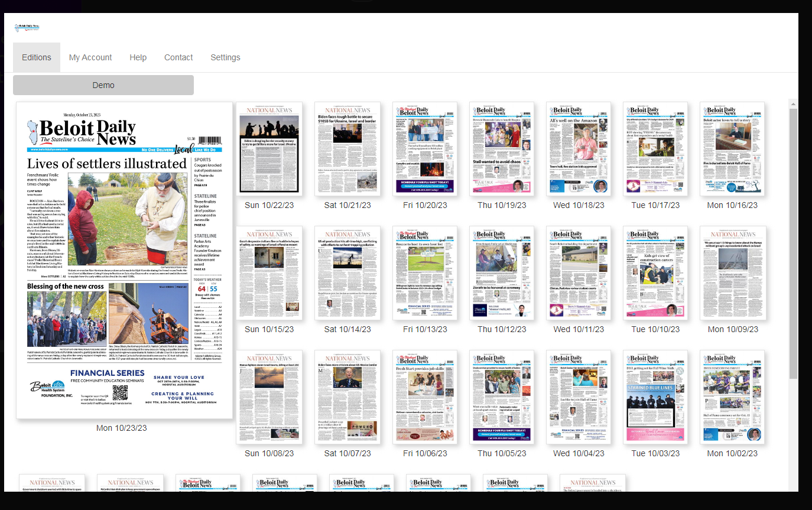Click the Sun 10/08/23 date label
The image size is (812, 510).
[x=269, y=453]
